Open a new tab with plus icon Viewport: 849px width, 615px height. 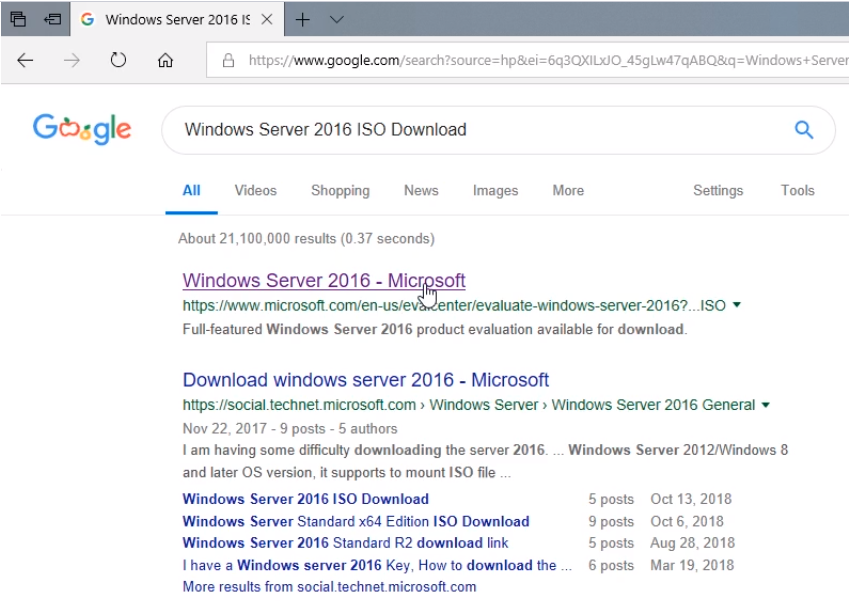[303, 19]
